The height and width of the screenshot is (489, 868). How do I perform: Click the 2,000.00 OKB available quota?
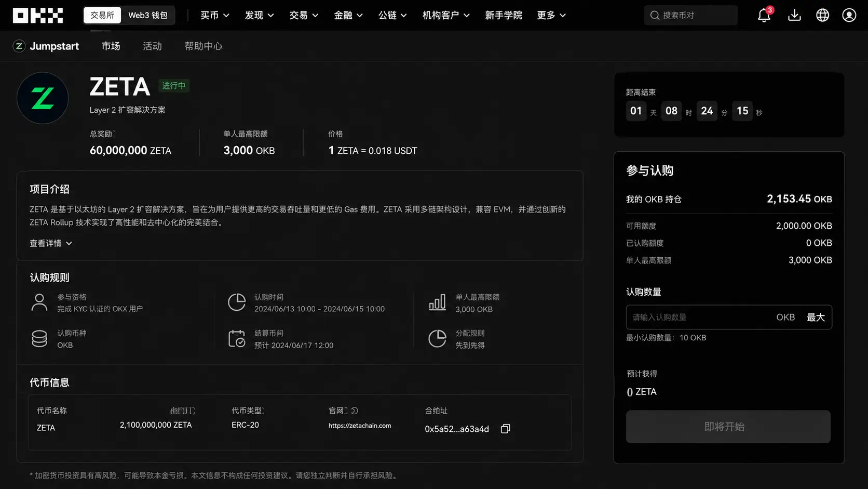pos(804,226)
